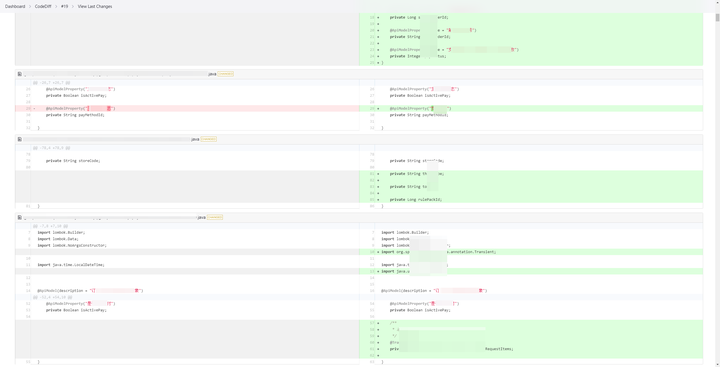Click file icon of the lombok imports diff header
The image size is (720, 367).
(x=20, y=217)
